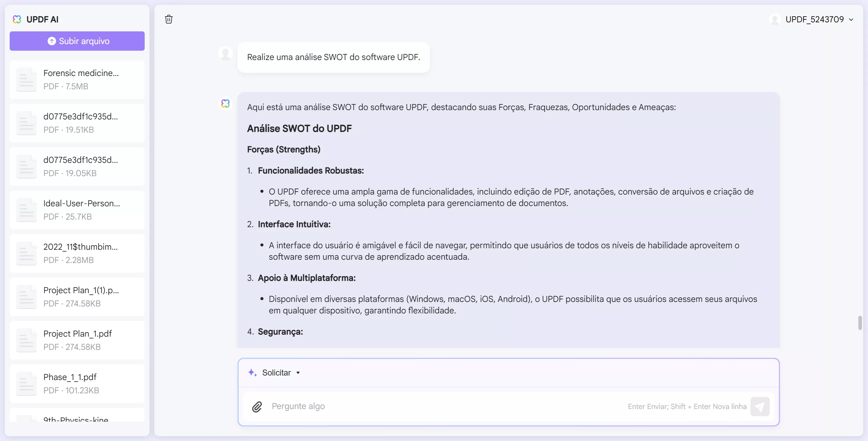Image resolution: width=868 pixels, height=441 pixels.
Task: Open the d0775e3df1c935d... 19.05KB file
Action: (77, 167)
